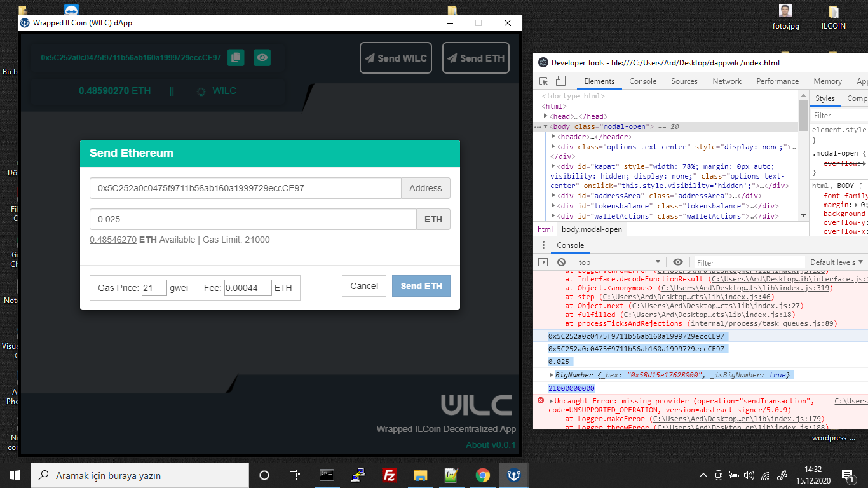Open the Default levels dropdown in Console

835,262
